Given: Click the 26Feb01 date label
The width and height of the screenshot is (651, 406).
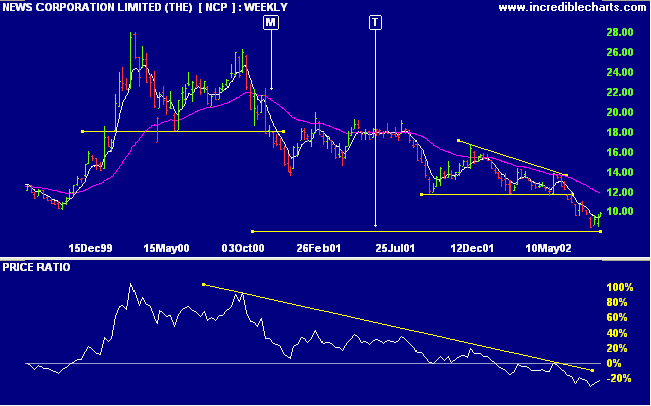Looking at the screenshot, I should 319,248.
